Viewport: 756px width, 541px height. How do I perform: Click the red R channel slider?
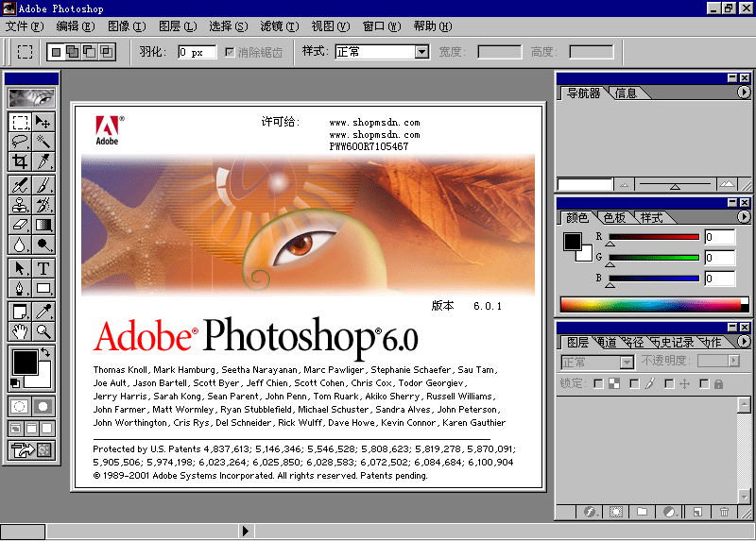coord(654,237)
